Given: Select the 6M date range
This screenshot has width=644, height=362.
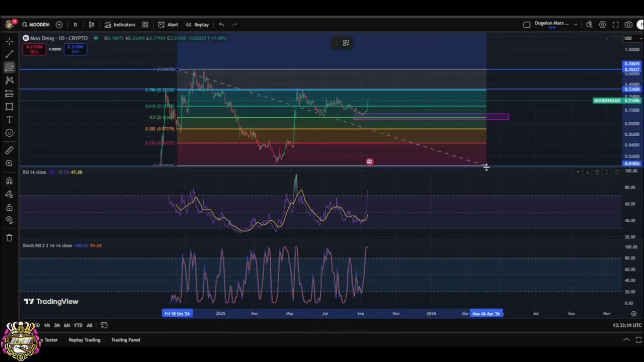Looking at the screenshot, I should [66, 325].
